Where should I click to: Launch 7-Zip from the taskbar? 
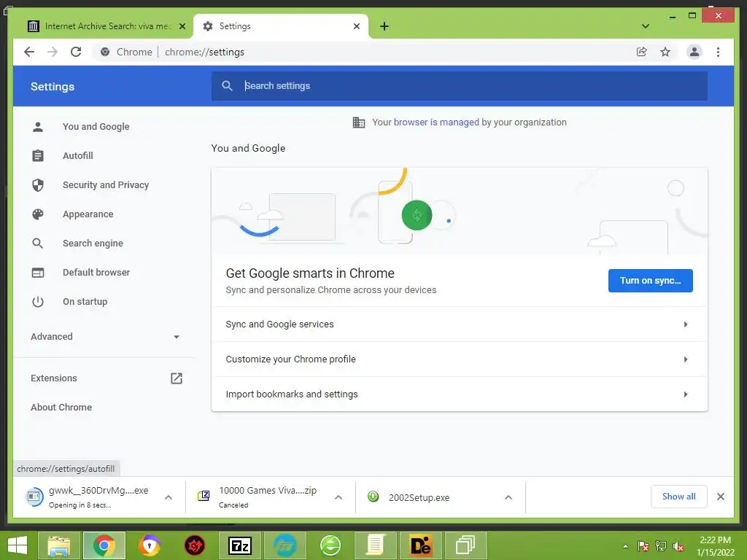tap(240, 545)
